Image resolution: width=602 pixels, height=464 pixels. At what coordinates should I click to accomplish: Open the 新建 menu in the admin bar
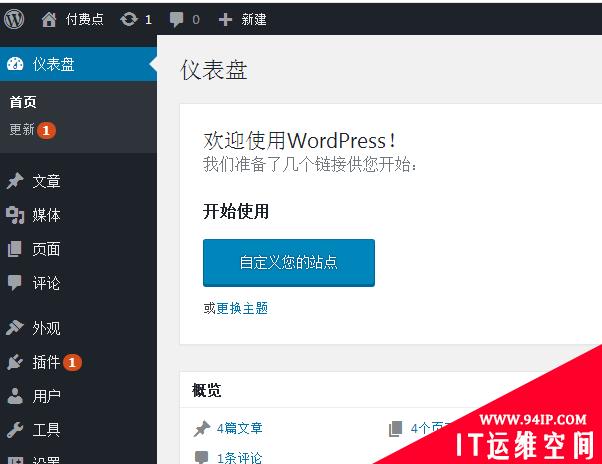[254, 19]
